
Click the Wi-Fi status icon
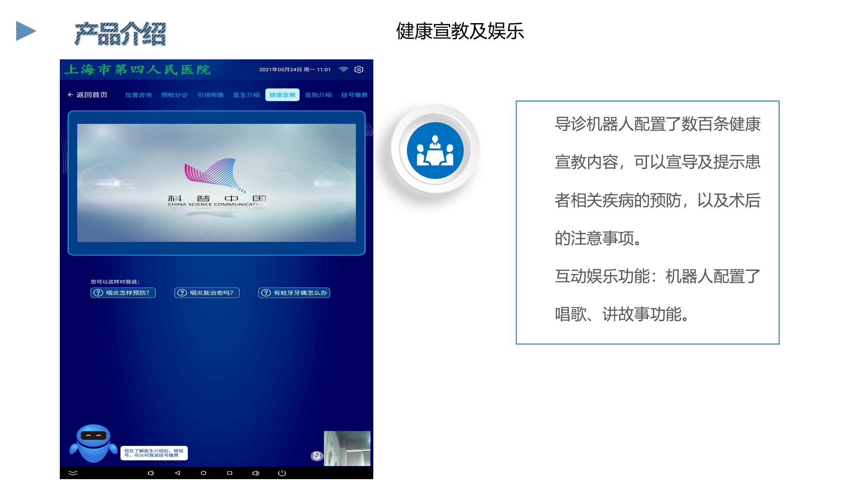click(344, 69)
